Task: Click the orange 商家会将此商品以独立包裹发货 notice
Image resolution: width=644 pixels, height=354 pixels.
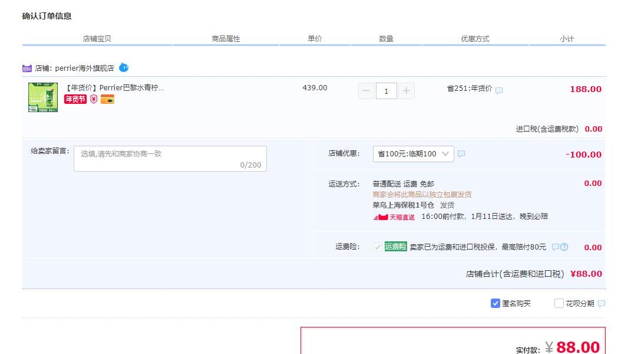Action: point(422,195)
